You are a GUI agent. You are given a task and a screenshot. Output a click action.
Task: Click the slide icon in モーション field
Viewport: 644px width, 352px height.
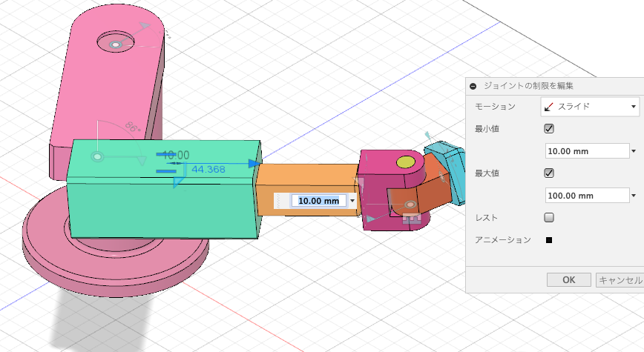549,107
